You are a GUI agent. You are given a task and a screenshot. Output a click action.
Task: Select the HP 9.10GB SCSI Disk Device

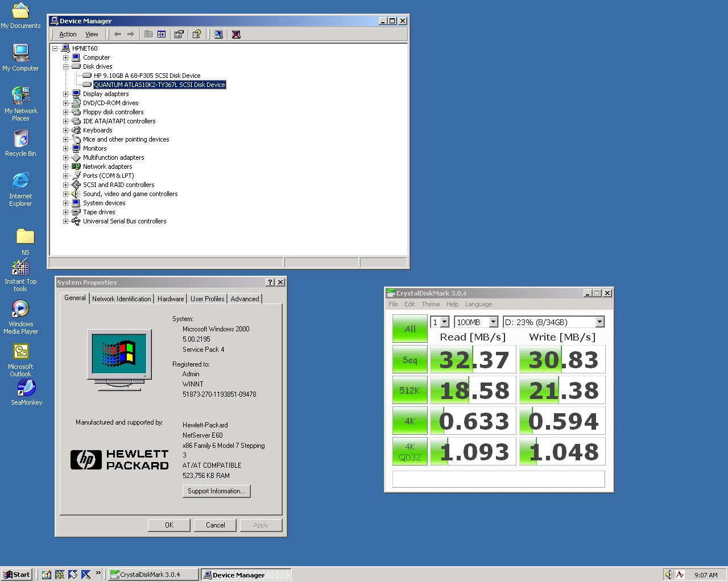coord(147,76)
